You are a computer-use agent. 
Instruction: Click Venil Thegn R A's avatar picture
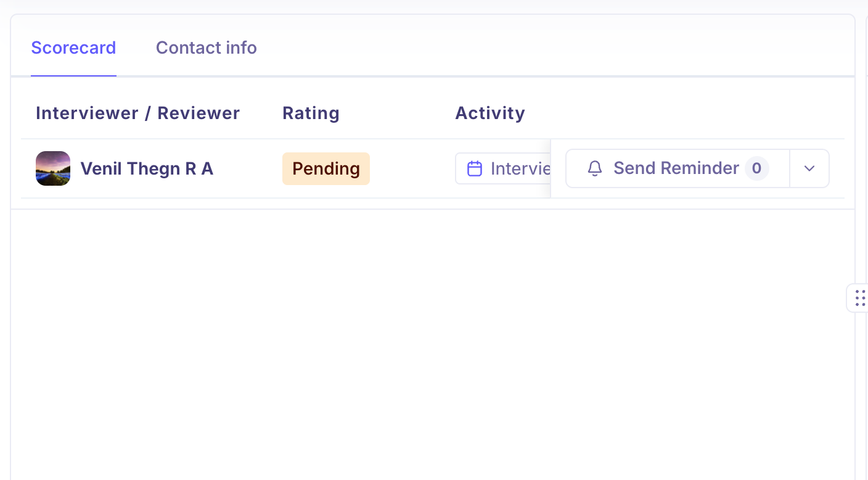(53, 168)
